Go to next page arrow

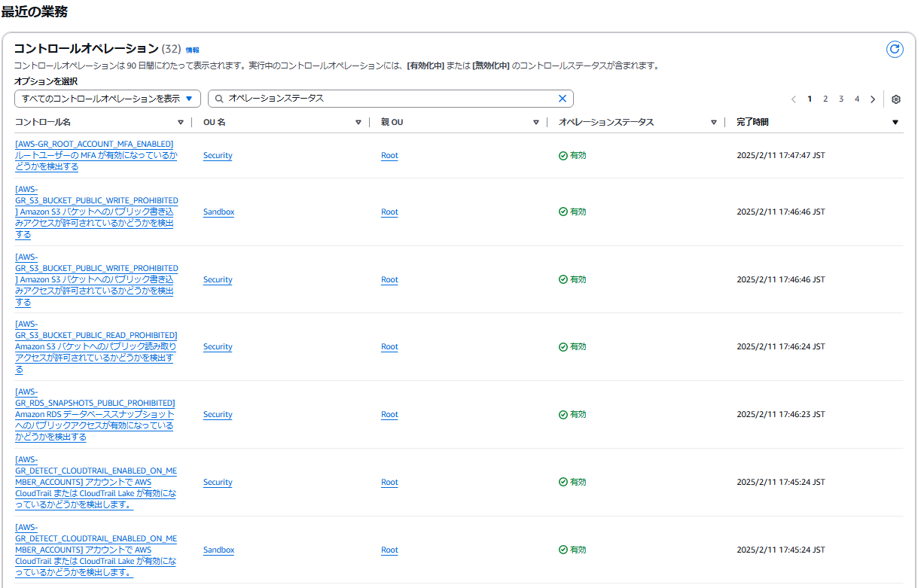pos(873,99)
